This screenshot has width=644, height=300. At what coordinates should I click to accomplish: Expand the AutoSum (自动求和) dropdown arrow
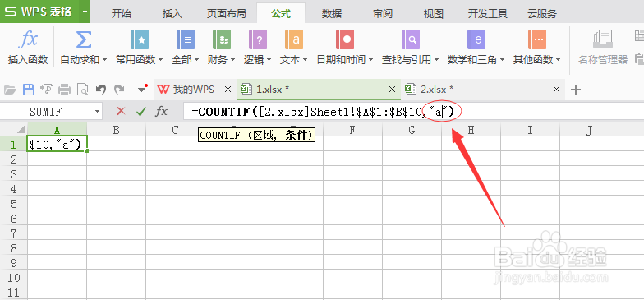[104, 60]
